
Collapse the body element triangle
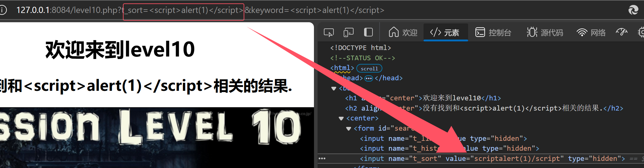[x=334, y=89]
